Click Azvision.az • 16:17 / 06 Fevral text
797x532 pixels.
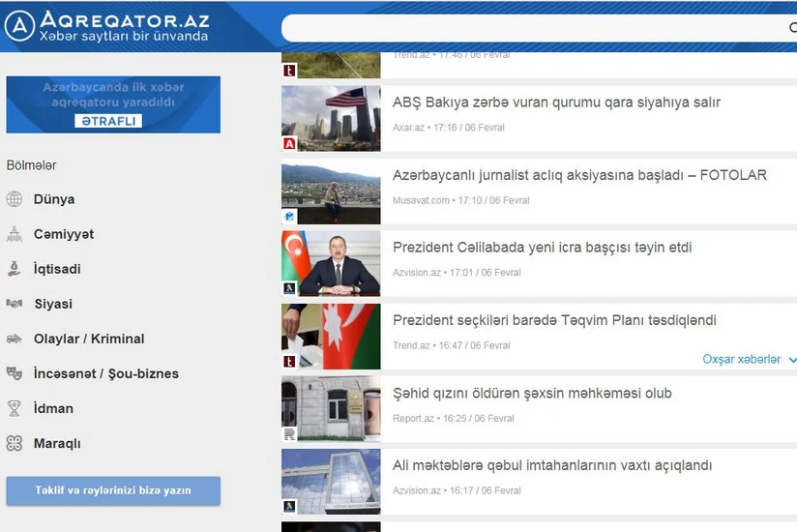coord(457,490)
